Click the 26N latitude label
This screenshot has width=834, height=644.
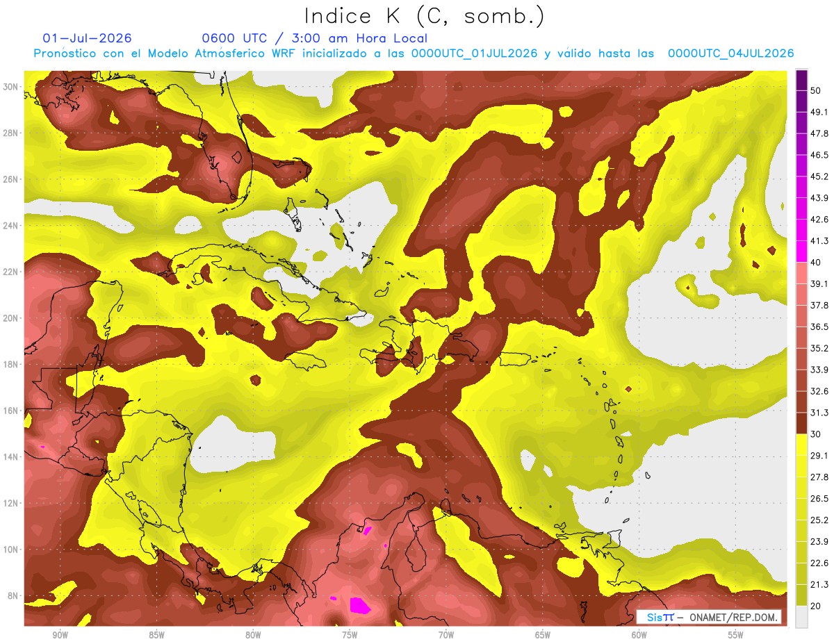click(10, 179)
